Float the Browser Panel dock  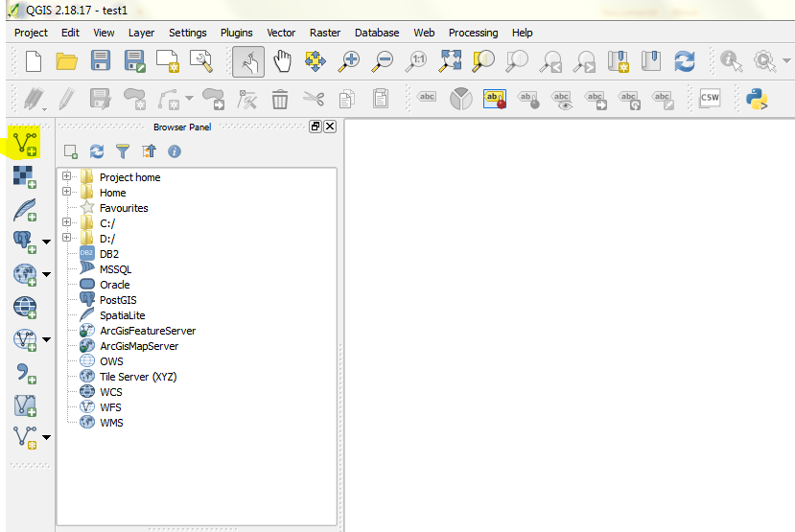pyautogui.click(x=316, y=127)
